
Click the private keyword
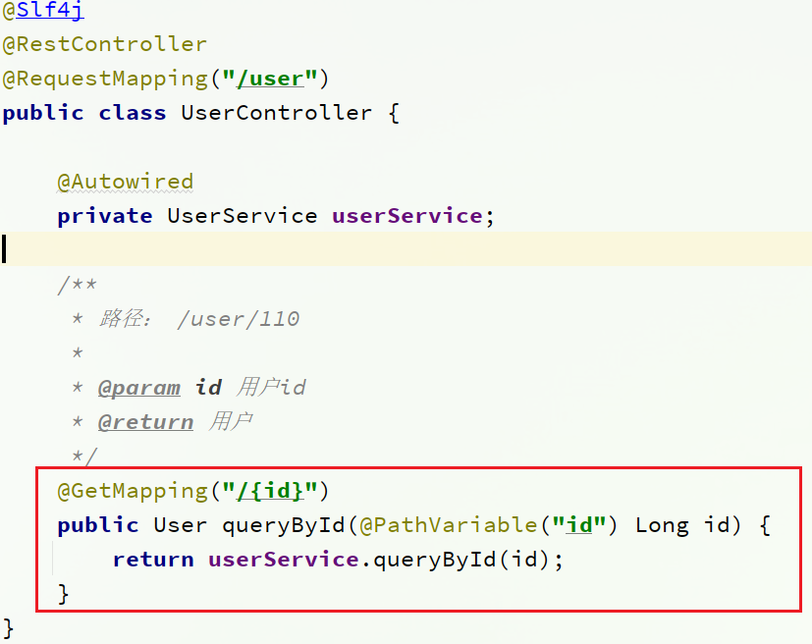105,215
